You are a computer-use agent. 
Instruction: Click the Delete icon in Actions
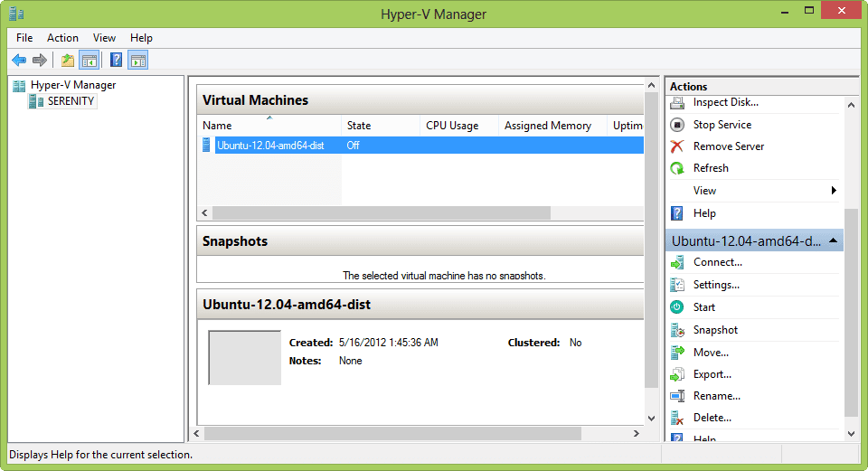click(677, 418)
